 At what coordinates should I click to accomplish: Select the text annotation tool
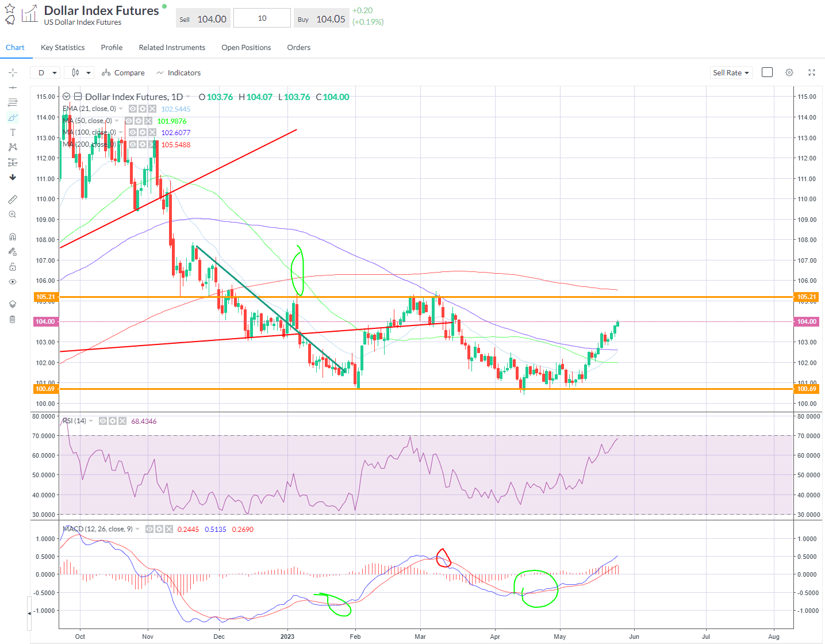13,132
